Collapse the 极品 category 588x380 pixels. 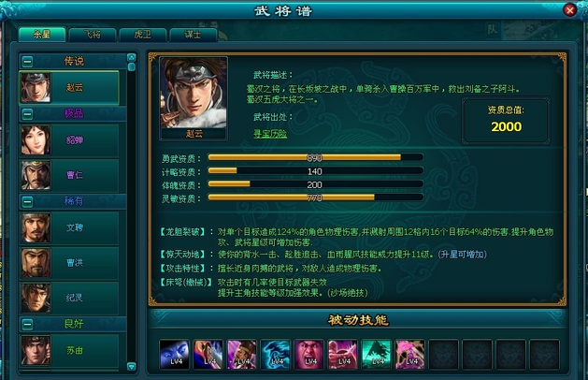coord(27,114)
